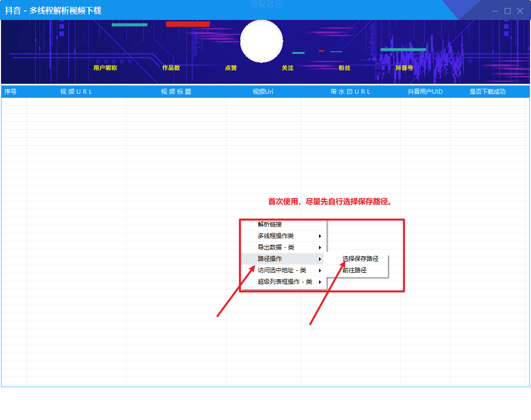
Task: Click the 用户昵称 label in the banner
Action: click(x=105, y=68)
